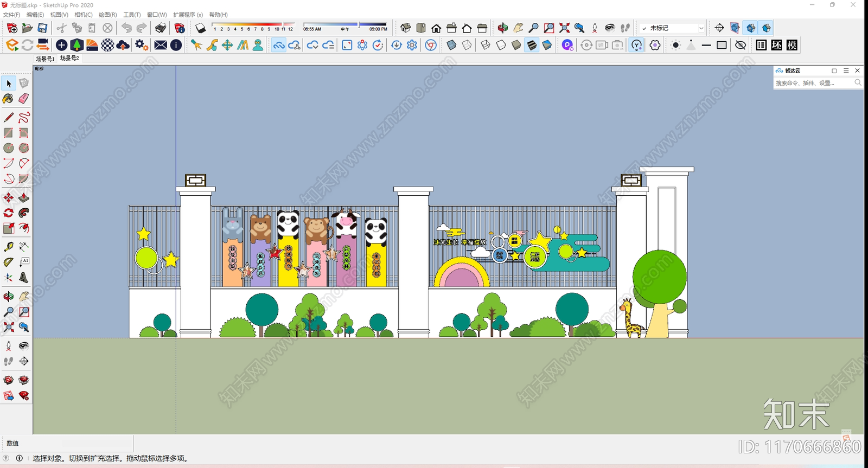
Task: Choose the pink Eraser tool
Action: (24, 99)
